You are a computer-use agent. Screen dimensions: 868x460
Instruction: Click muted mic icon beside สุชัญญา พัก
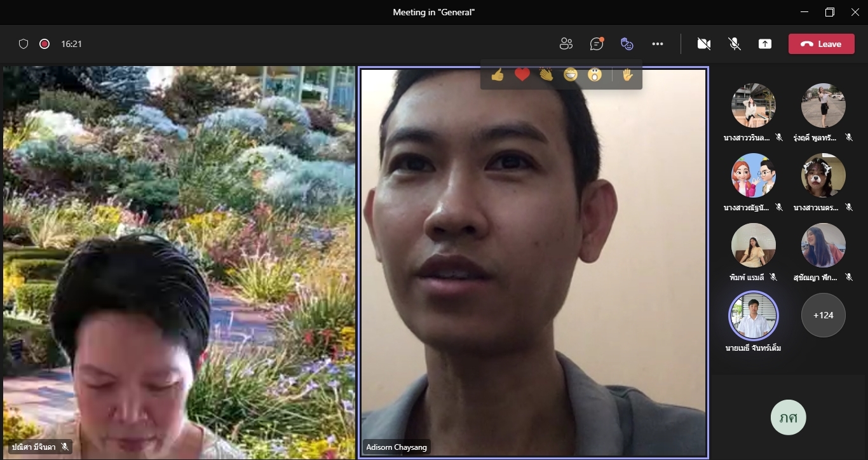(850, 277)
